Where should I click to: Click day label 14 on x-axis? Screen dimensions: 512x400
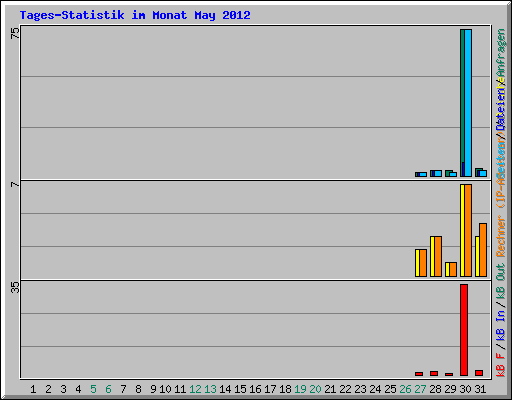tap(225, 389)
